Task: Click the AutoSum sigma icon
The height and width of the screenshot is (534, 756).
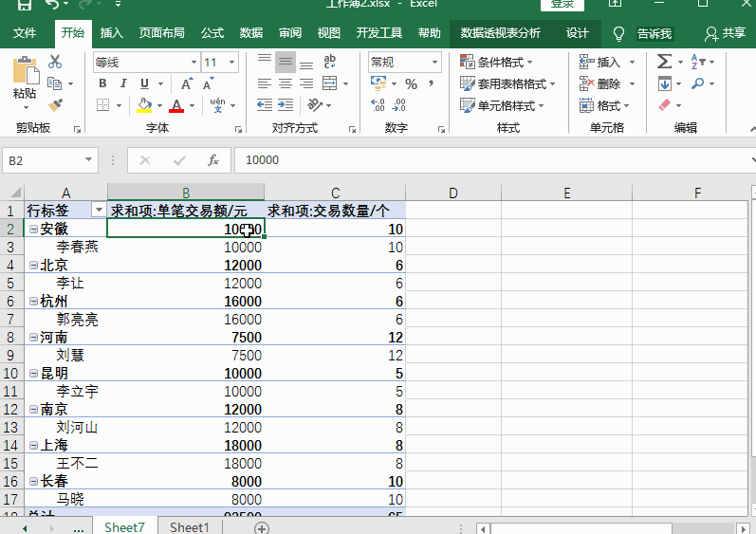Action: 664,62
